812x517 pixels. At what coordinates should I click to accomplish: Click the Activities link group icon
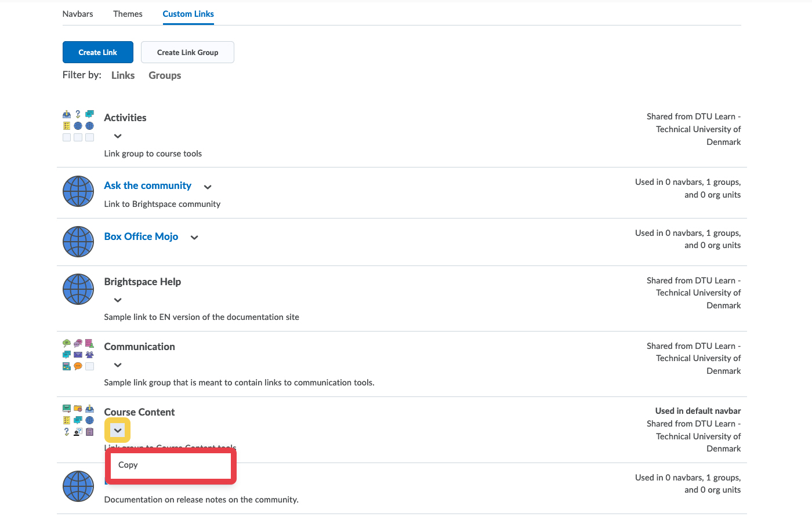(78, 126)
